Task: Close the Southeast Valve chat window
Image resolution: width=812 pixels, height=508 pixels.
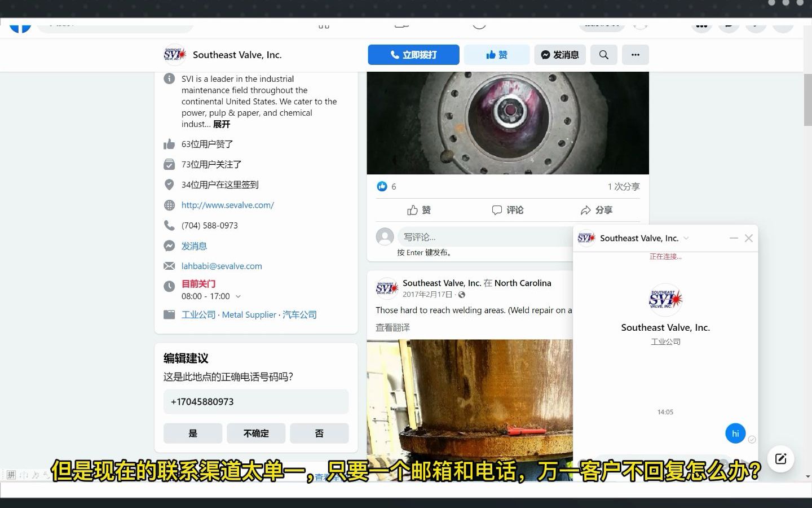Action: 749,238
